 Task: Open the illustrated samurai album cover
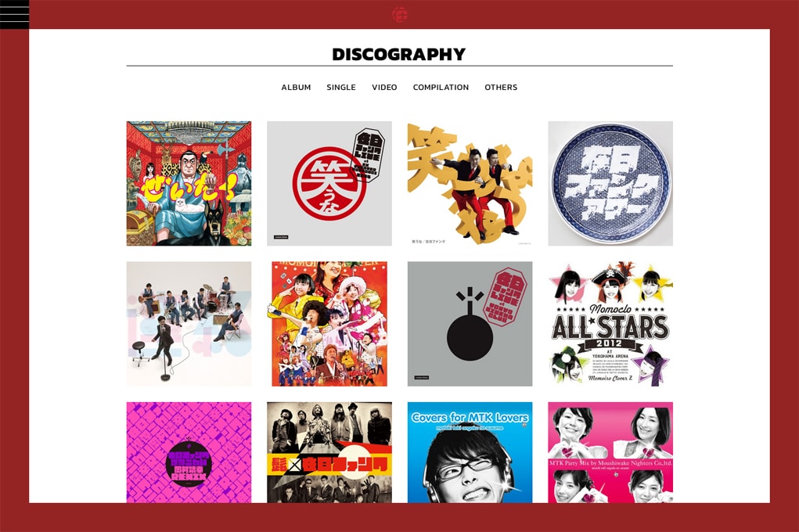189,183
